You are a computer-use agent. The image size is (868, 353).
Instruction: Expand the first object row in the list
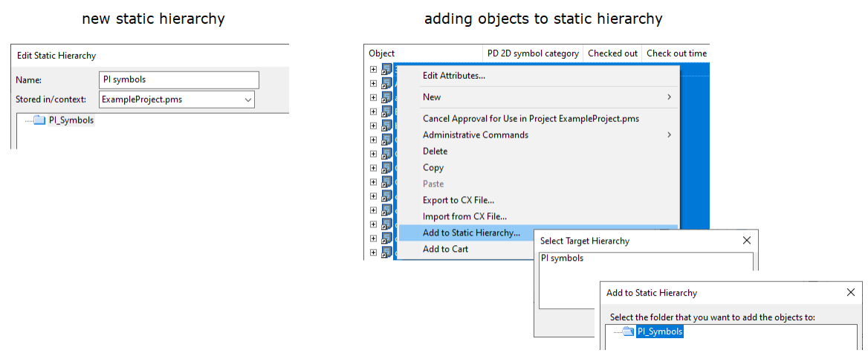click(x=373, y=69)
